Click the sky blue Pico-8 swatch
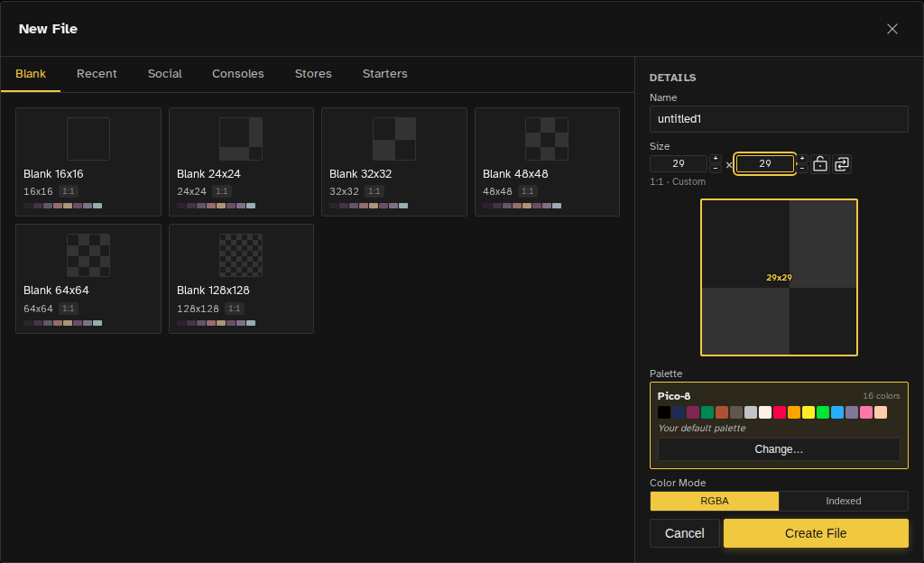Viewport: 924px width, 563px height. click(x=836, y=412)
